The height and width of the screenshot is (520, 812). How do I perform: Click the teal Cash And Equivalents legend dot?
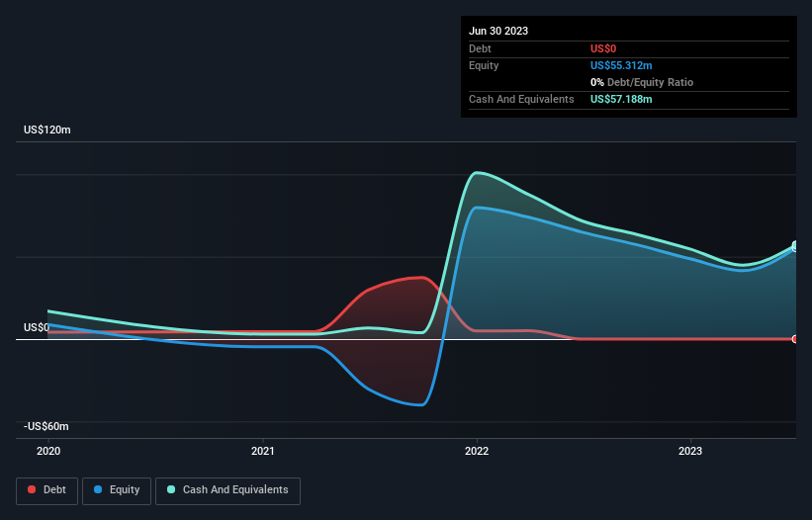pos(171,489)
